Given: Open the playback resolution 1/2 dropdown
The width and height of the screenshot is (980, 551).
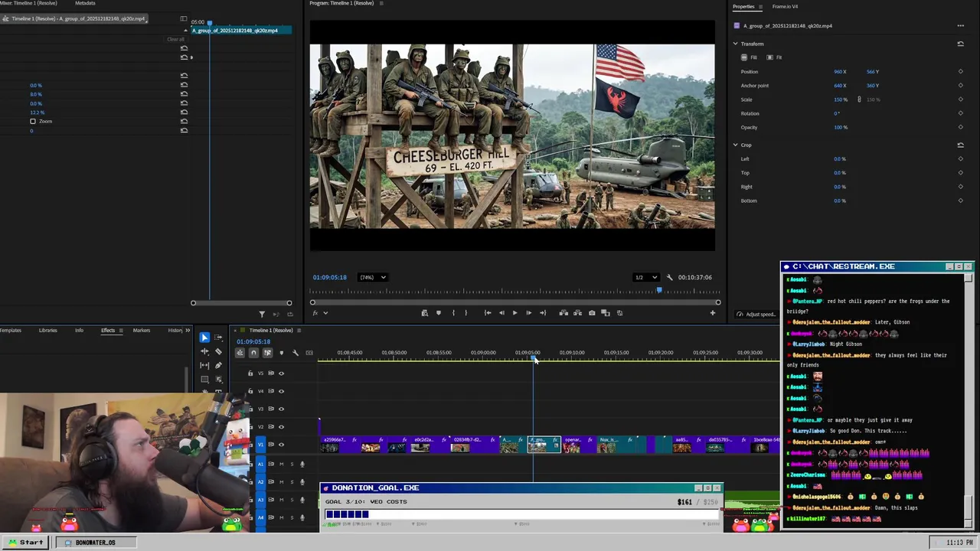Looking at the screenshot, I should pos(645,277).
